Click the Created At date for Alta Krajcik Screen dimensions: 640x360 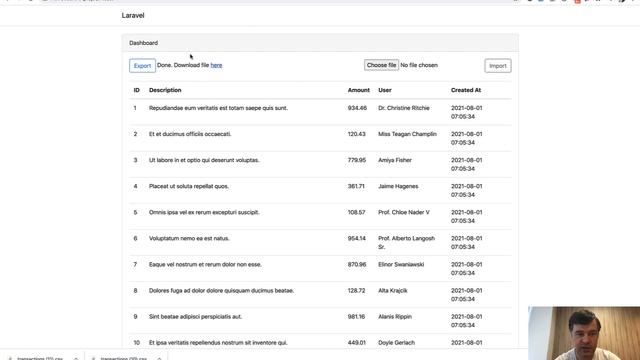467,295
